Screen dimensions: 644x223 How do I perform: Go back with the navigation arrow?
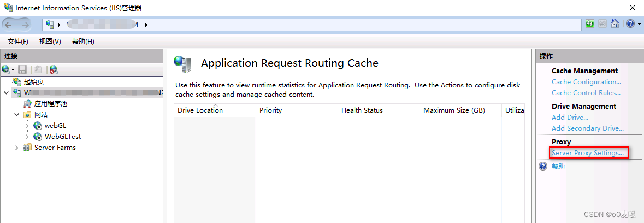[x=9, y=25]
